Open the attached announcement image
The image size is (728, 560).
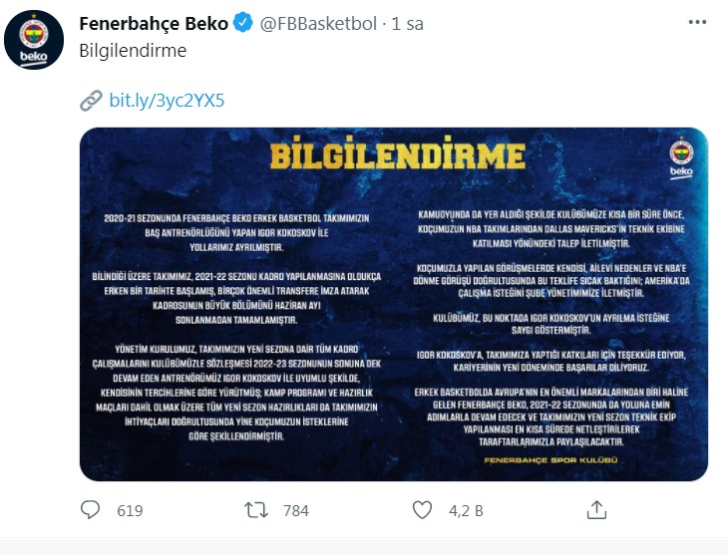tap(393, 304)
